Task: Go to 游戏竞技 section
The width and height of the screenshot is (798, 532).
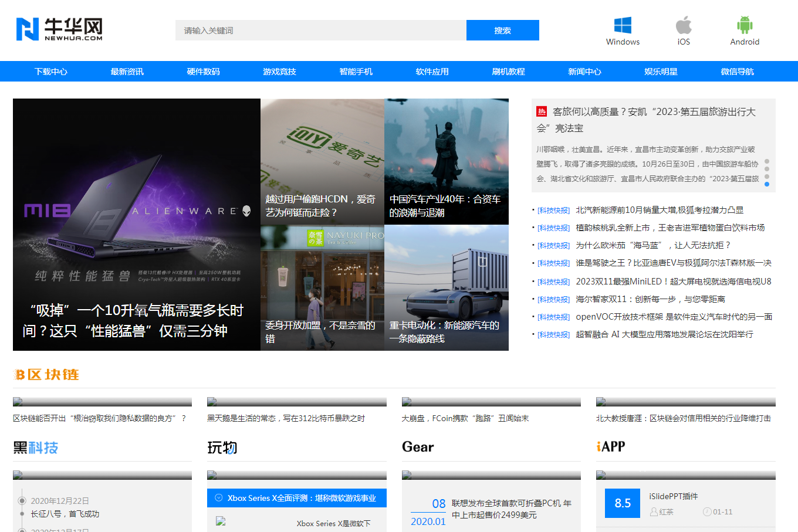Action: 280,72
